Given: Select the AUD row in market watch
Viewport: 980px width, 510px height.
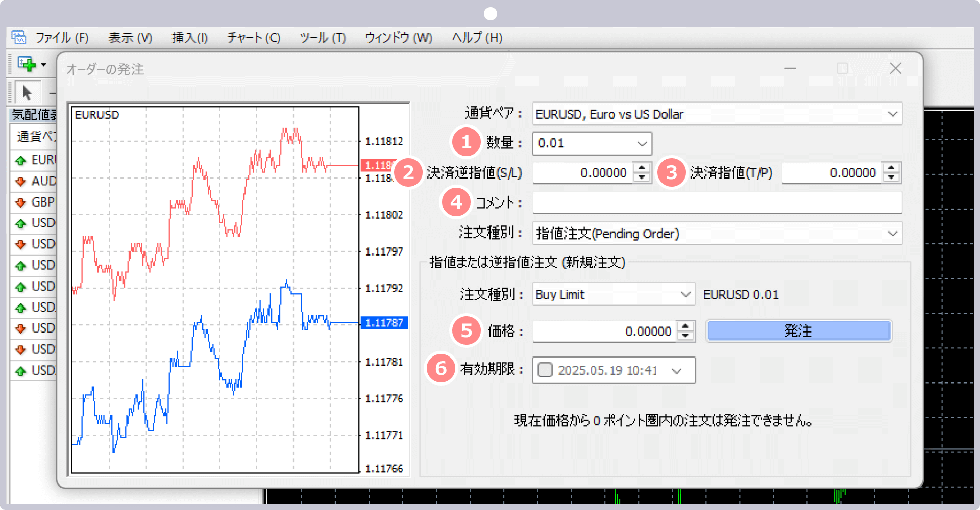Looking at the screenshot, I should (x=34, y=181).
